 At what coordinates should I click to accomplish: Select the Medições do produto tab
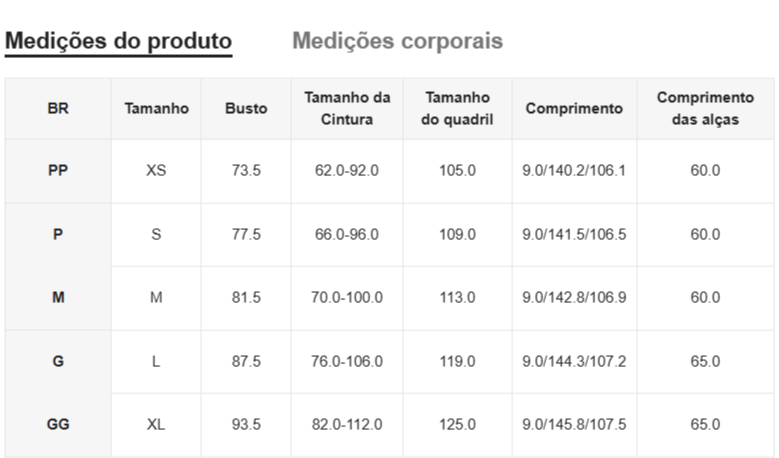tap(118, 41)
